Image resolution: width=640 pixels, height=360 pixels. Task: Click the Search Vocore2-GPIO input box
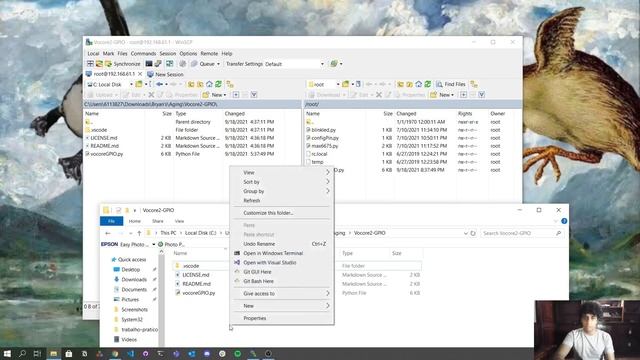point(522,233)
